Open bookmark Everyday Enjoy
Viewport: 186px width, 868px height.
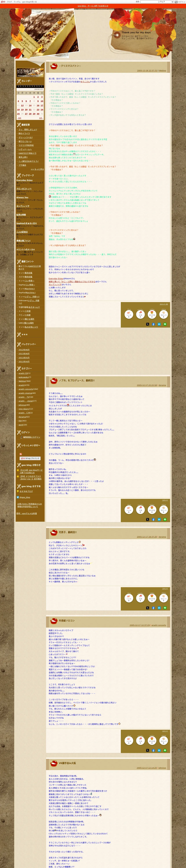coord(24,180)
